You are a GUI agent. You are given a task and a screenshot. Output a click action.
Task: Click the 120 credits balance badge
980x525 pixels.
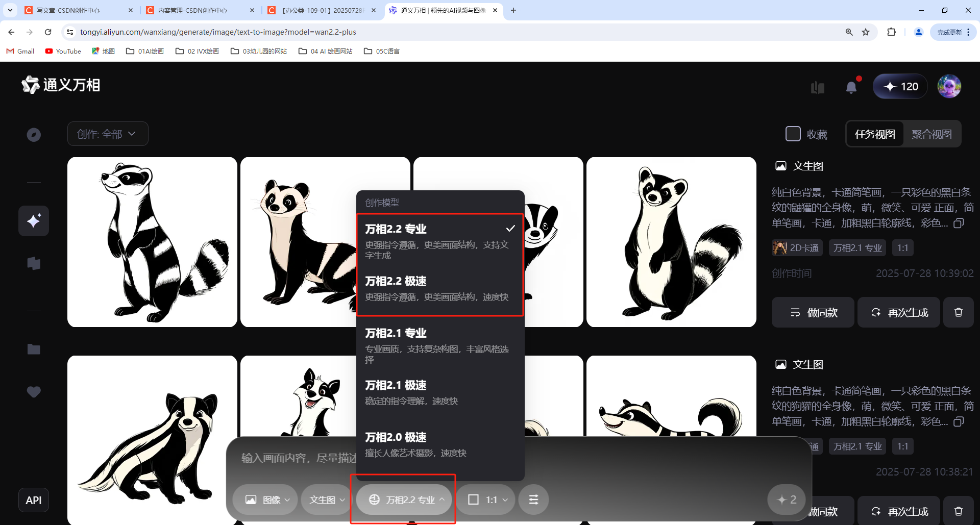(900, 86)
